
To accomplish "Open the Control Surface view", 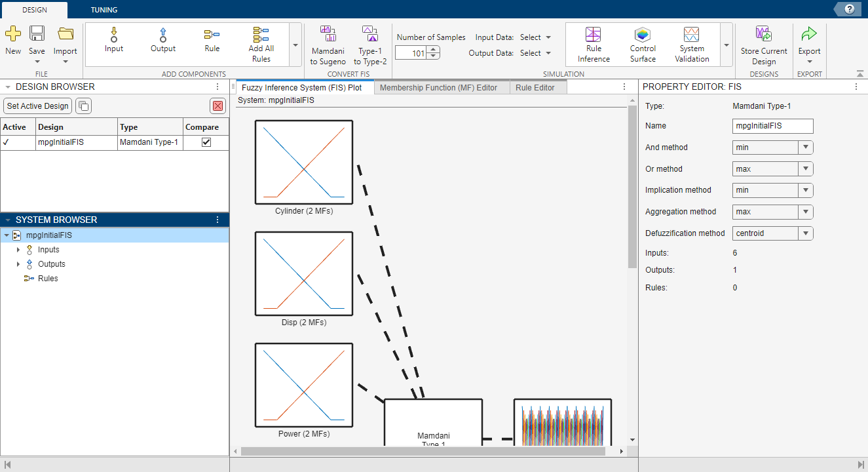I will coord(643,43).
